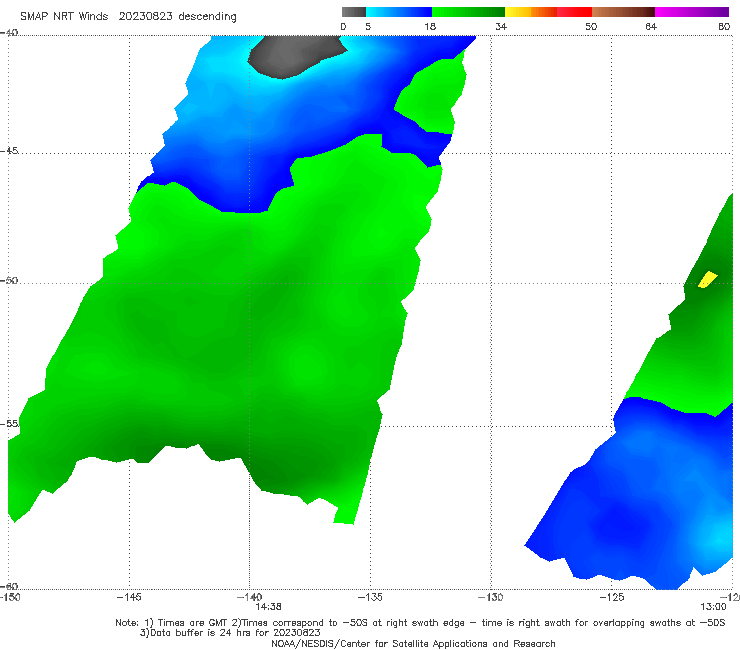Click the green segment of the colorbar
The height and width of the screenshot is (650, 740).
pyautogui.click(x=468, y=12)
